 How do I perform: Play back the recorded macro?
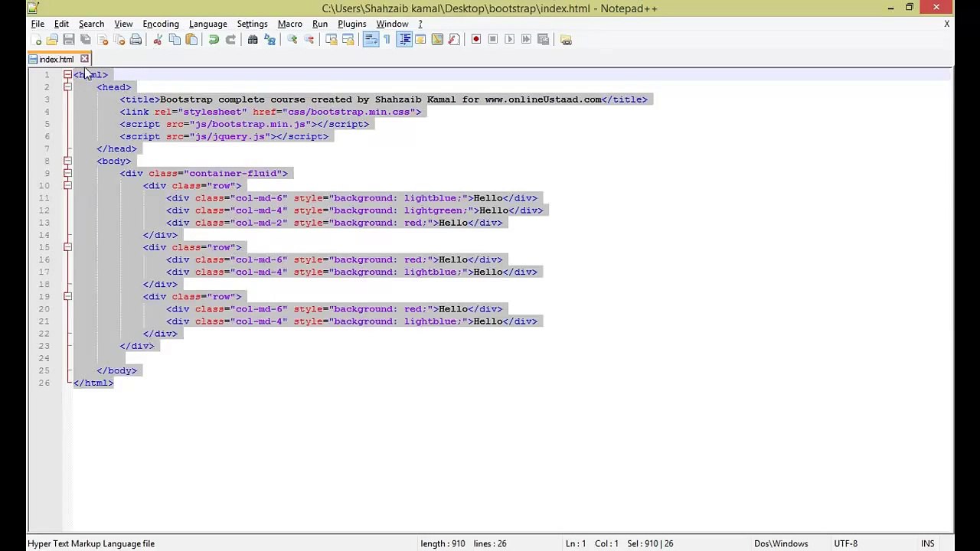tap(510, 40)
